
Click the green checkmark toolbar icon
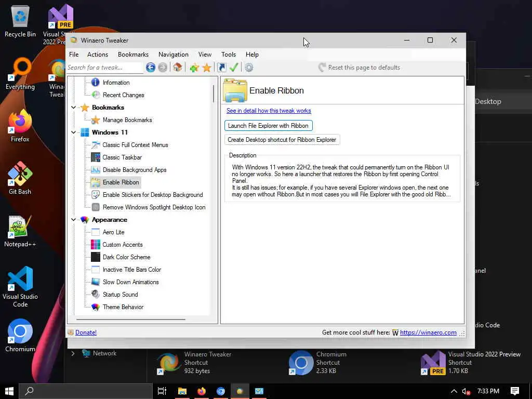234,68
